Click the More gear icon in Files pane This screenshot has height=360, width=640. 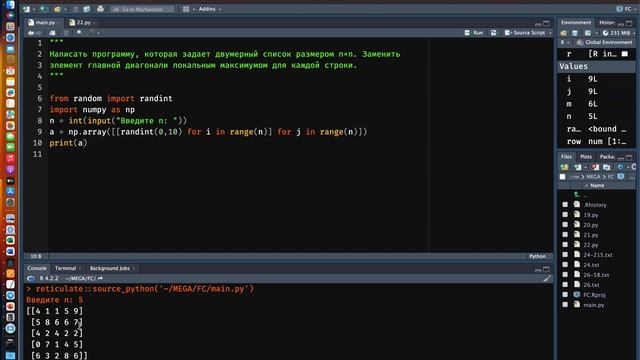coord(620,167)
